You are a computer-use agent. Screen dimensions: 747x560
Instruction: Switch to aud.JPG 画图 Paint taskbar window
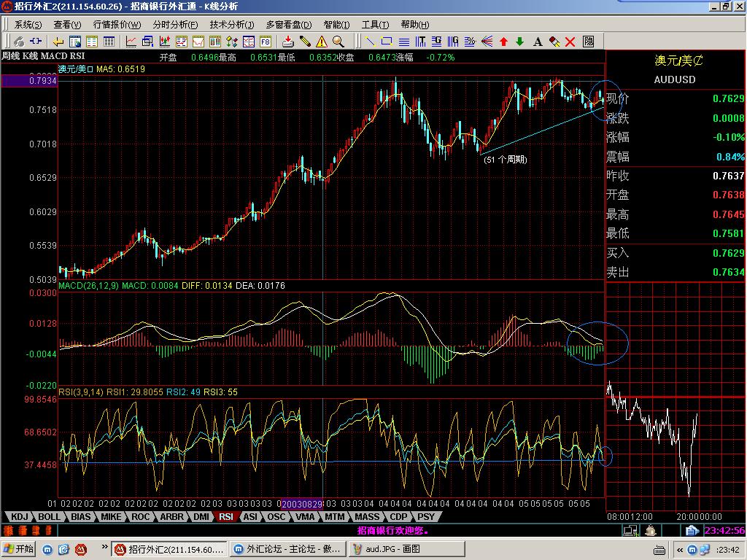[x=406, y=549]
